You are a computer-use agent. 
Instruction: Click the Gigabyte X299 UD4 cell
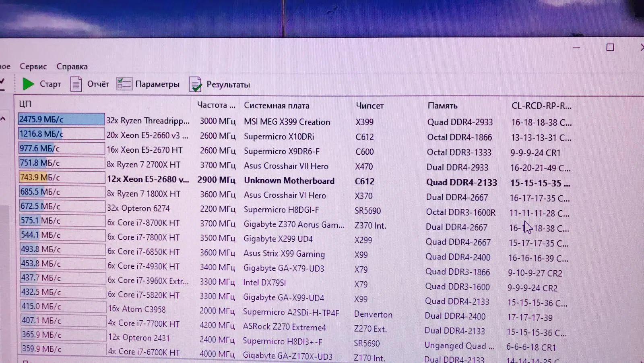pyautogui.click(x=278, y=239)
